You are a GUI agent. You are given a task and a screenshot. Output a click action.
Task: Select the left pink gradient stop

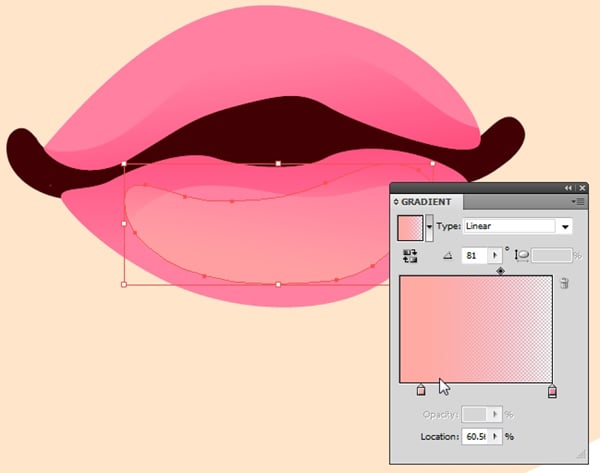[421, 390]
